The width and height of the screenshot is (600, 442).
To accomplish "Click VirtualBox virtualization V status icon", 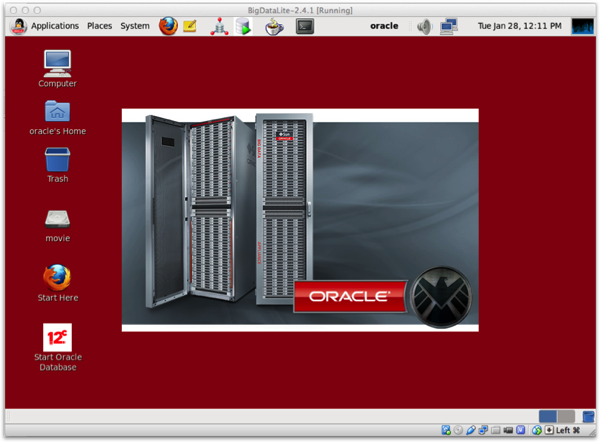I will [520, 431].
